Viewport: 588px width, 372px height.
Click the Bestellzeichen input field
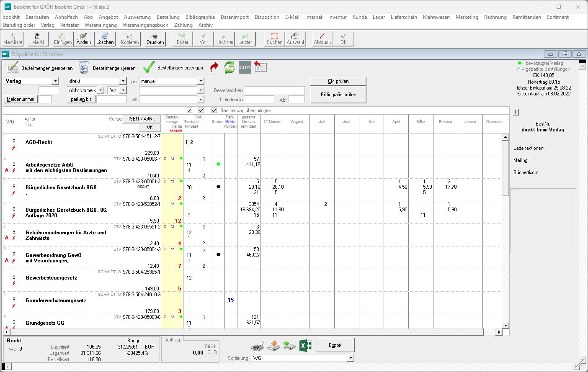[274, 90]
